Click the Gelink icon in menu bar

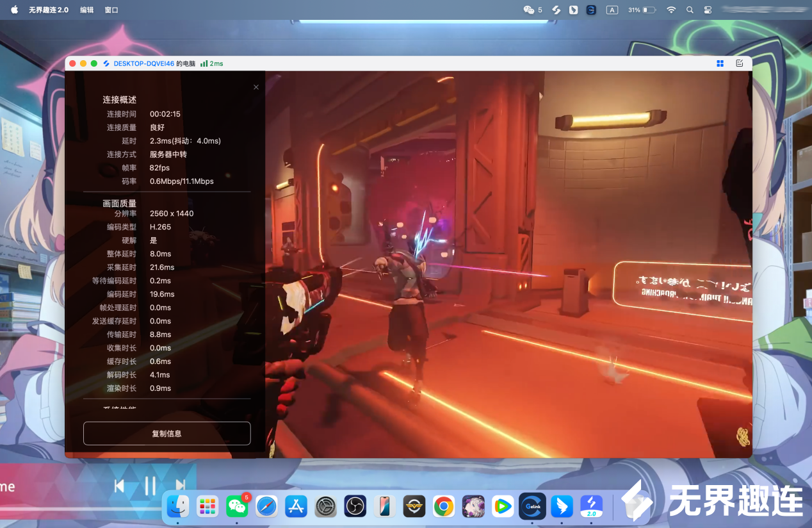click(591, 10)
